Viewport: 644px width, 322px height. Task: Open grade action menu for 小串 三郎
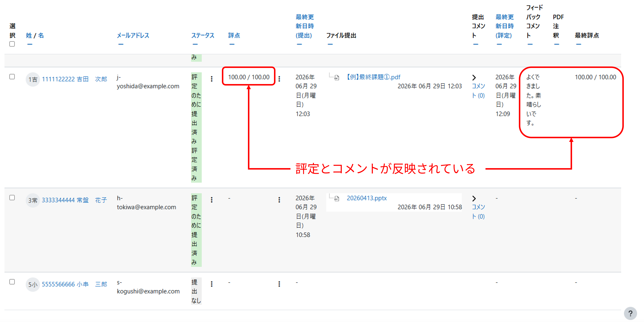coord(279,284)
